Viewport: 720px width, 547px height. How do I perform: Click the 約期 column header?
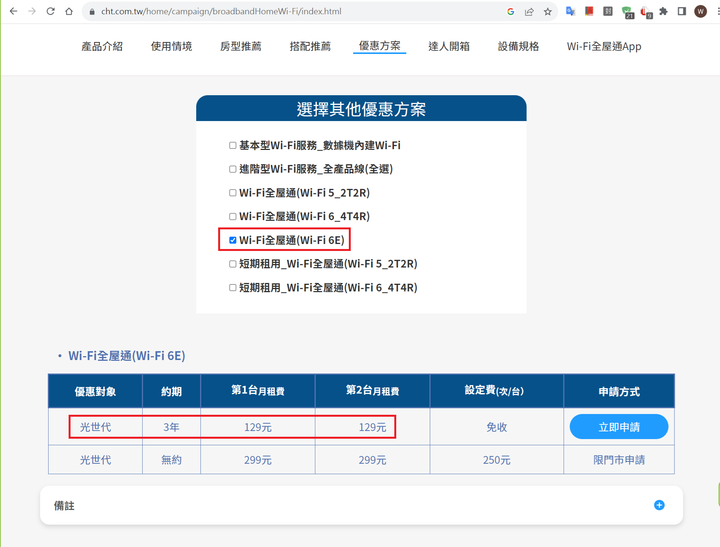click(x=171, y=392)
